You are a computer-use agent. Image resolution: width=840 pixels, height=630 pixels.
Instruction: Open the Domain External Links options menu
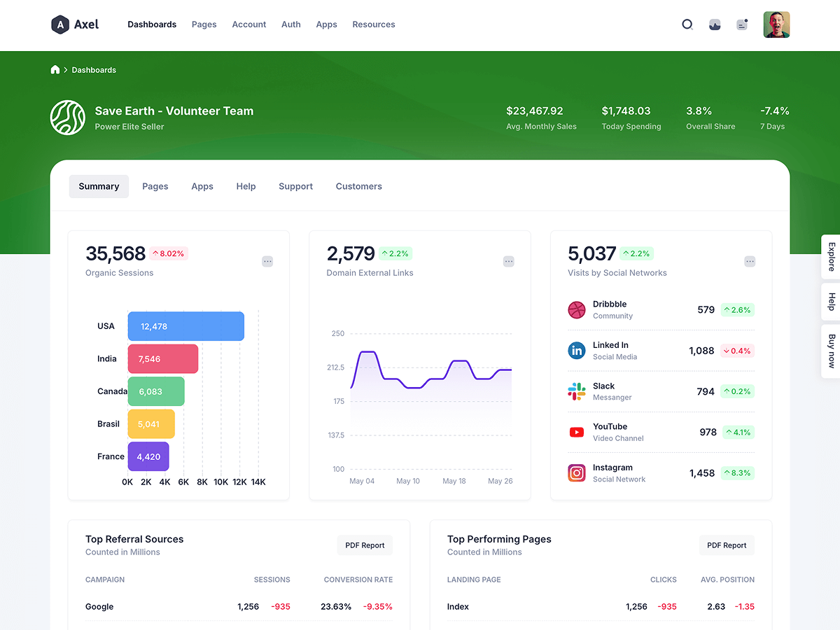[509, 261]
